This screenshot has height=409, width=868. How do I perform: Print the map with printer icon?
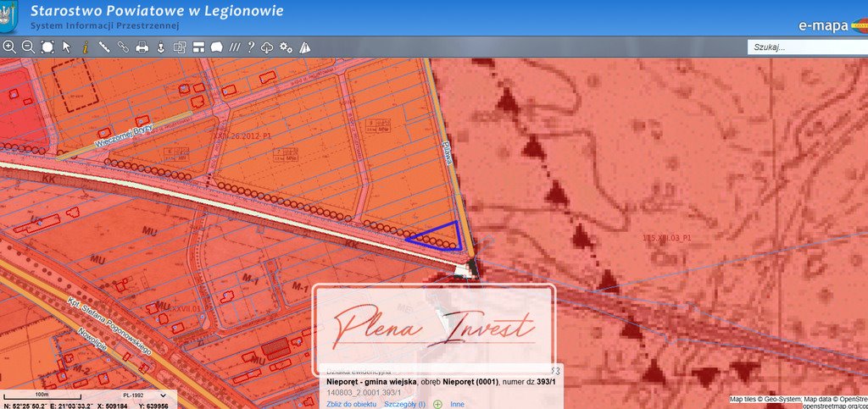click(142, 47)
